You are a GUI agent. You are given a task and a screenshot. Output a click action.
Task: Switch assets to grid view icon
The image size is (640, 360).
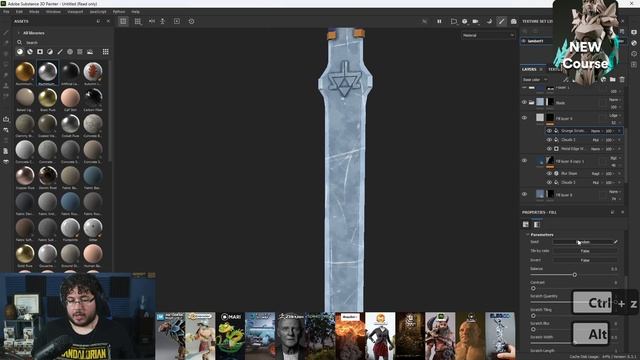coord(105,52)
